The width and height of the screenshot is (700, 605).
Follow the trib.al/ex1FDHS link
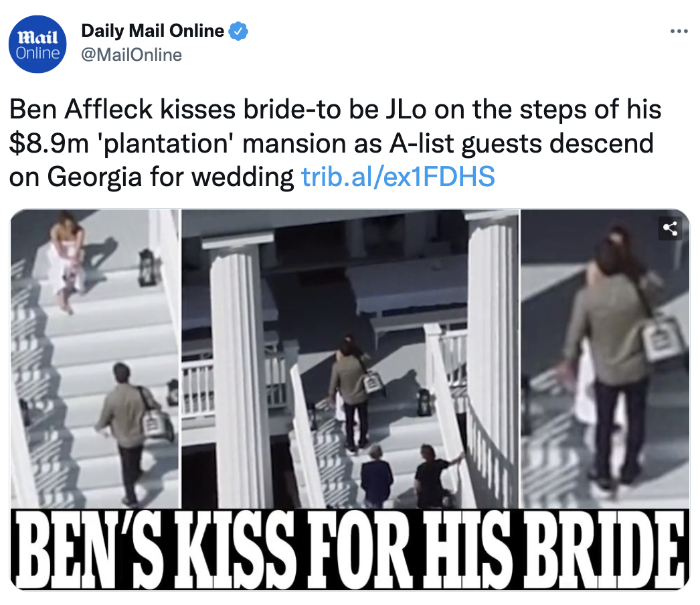pyautogui.click(x=398, y=177)
